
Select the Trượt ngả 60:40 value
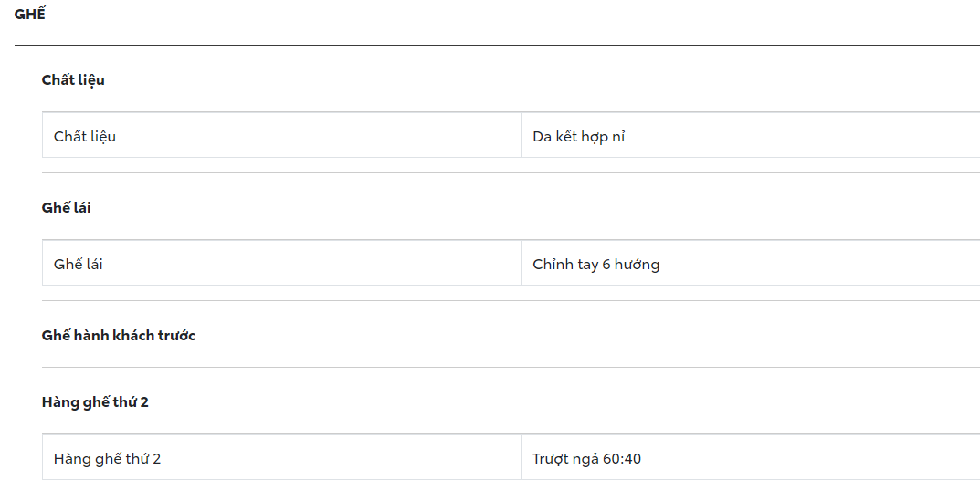pos(586,459)
